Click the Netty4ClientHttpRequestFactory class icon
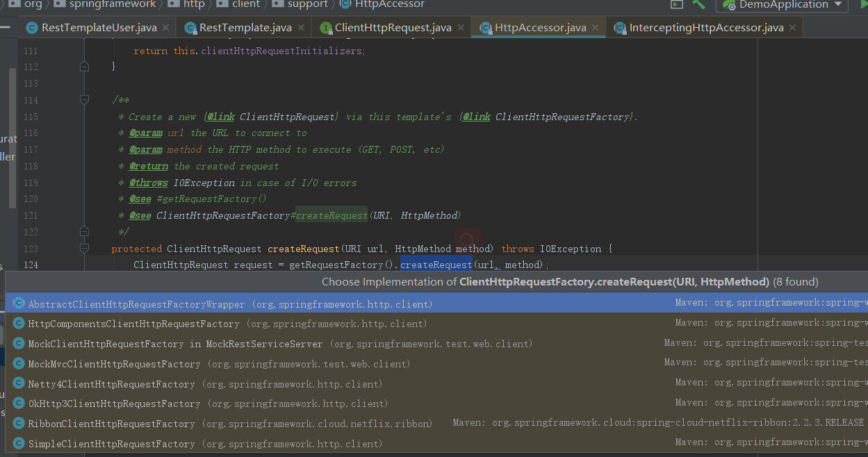868x457 pixels. 19,384
